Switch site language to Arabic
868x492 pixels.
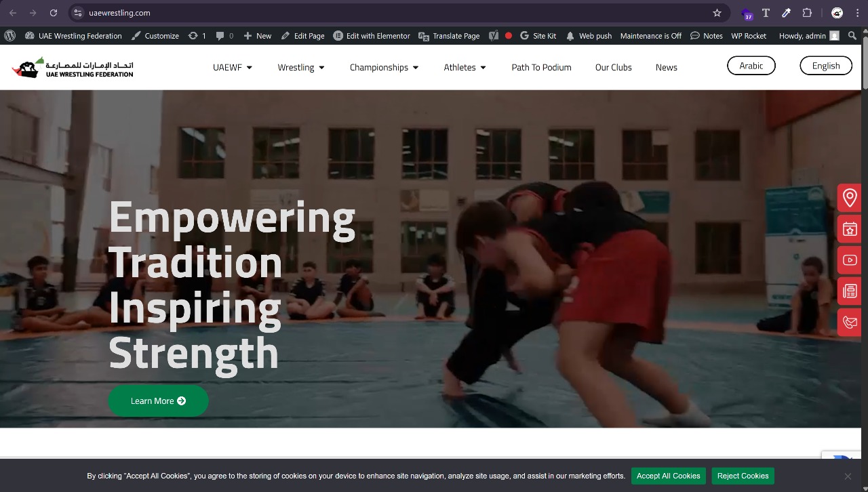click(751, 66)
